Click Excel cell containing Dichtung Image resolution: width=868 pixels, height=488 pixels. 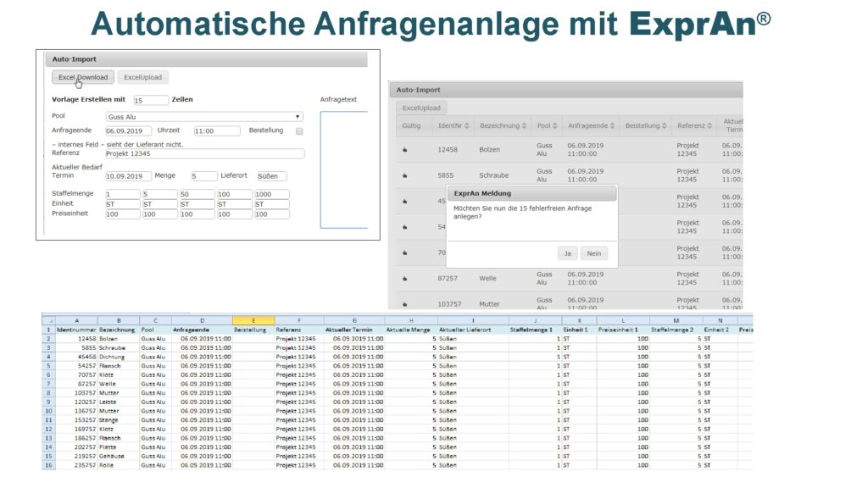coord(119,357)
